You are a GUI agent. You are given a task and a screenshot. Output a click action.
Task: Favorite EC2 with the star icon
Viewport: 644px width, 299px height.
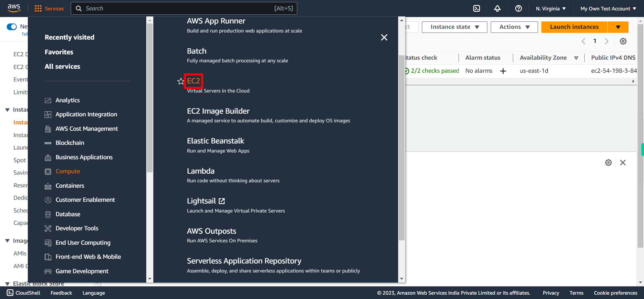coord(181,81)
